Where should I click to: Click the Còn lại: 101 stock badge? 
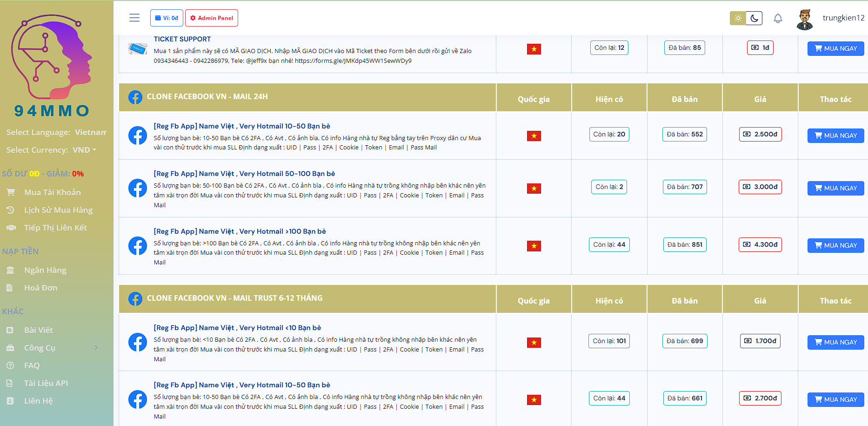[609, 341]
